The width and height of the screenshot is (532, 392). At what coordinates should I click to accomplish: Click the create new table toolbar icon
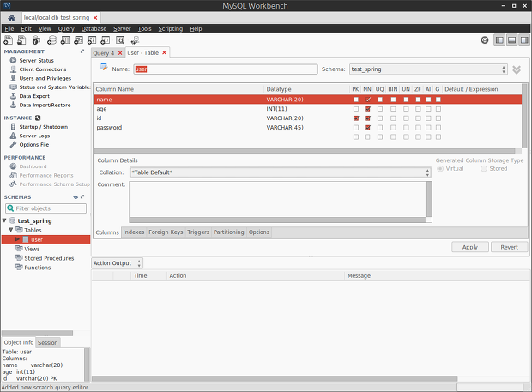coord(65,40)
